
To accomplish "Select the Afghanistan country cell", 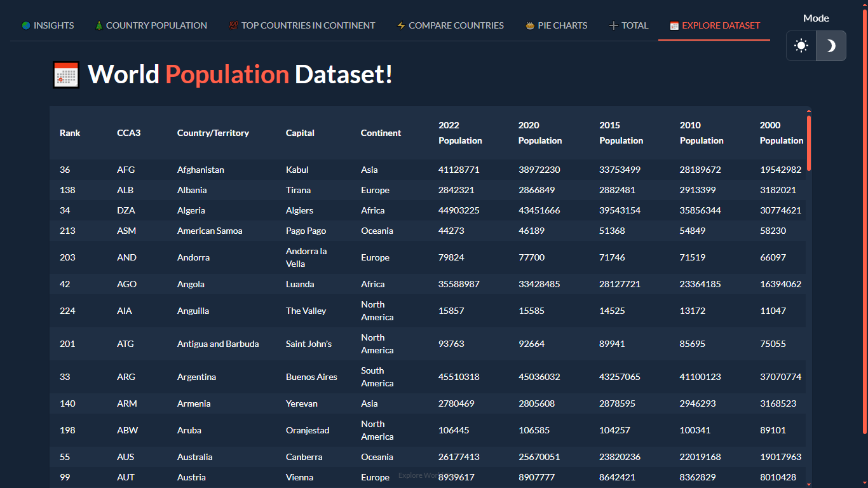I will [201, 170].
